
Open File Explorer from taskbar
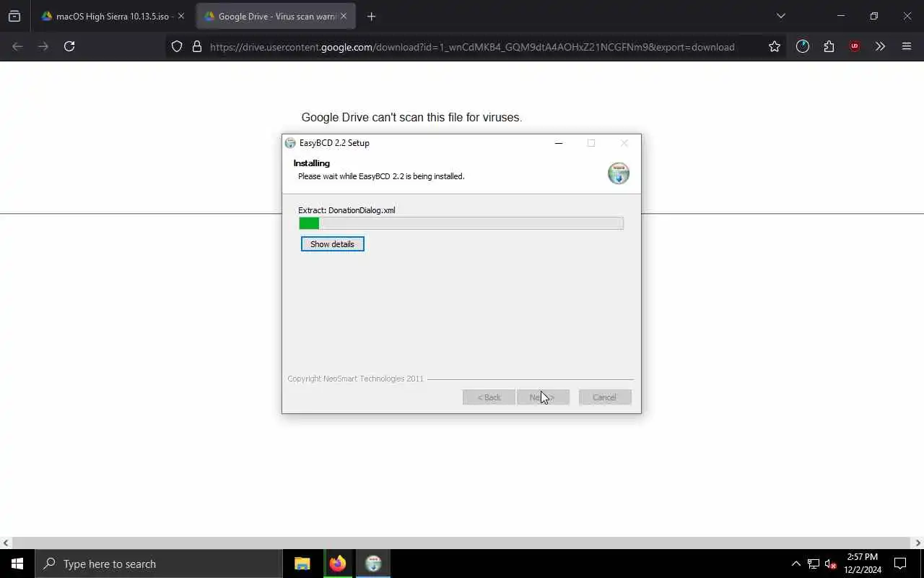point(302,564)
